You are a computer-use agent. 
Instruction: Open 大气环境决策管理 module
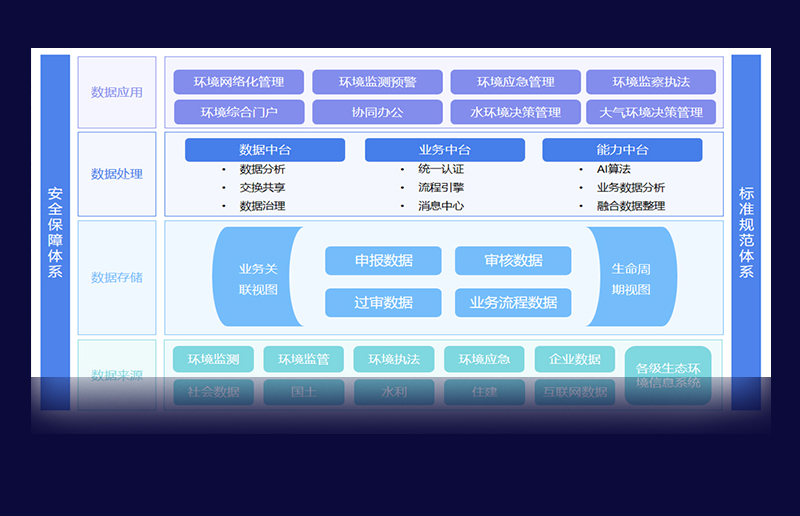pos(651,112)
